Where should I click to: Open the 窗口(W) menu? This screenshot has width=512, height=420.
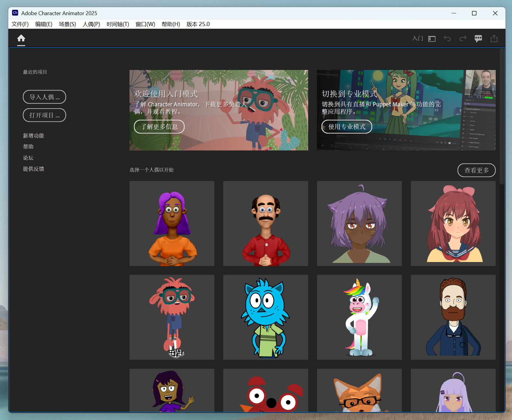pyautogui.click(x=145, y=24)
